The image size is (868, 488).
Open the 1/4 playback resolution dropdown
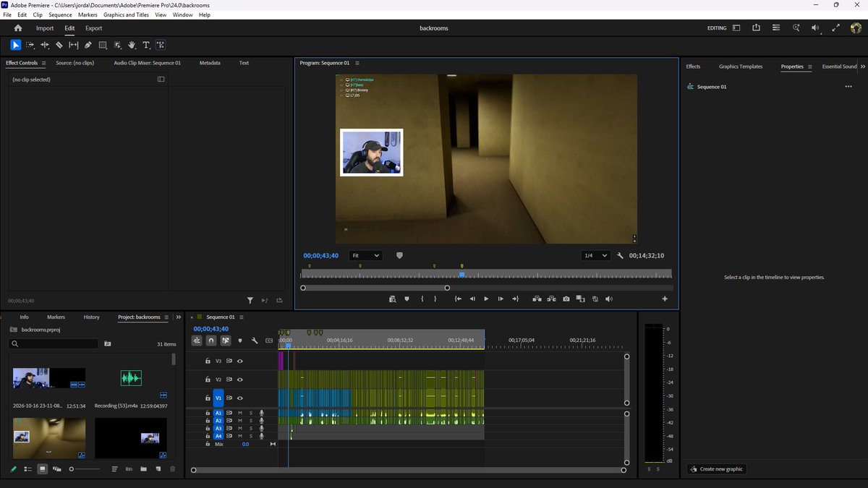point(596,256)
